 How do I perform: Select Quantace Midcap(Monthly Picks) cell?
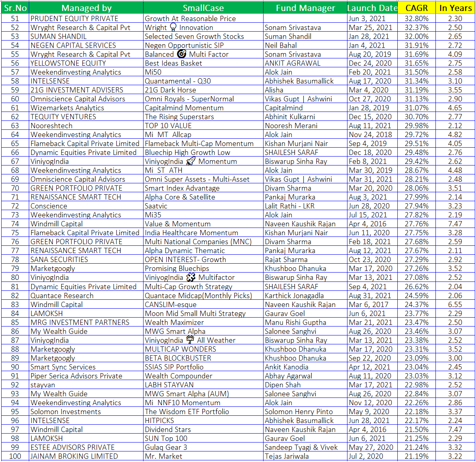tap(203, 296)
